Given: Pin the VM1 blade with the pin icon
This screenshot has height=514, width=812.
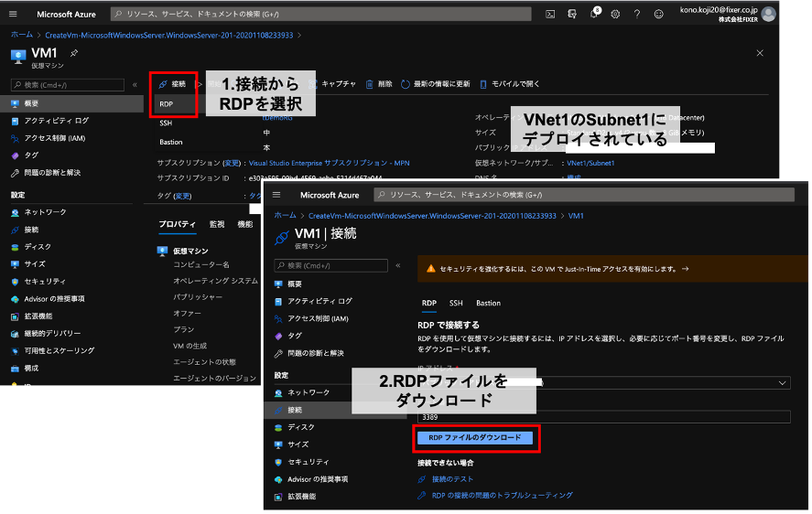Looking at the screenshot, I should [74, 53].
